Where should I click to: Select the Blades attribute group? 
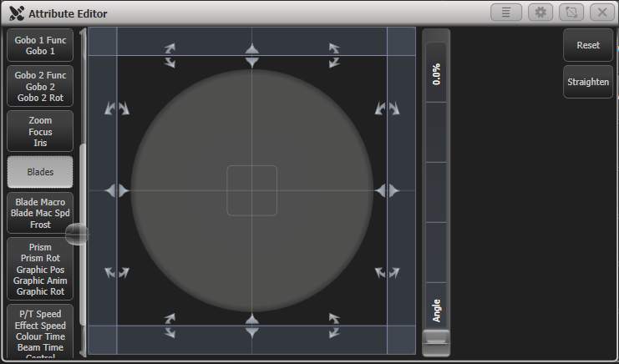pyautogui.click(x=40, y=172)
